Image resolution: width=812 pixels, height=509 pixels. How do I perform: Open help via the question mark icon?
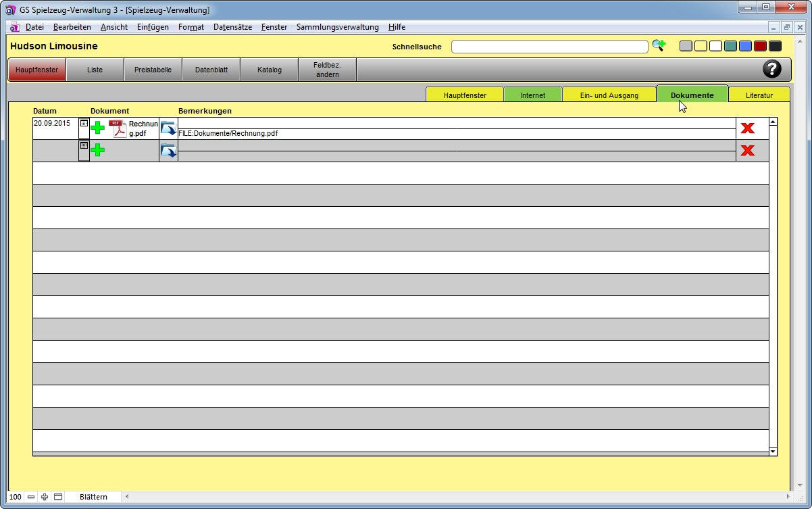click(x=771, y=69)
